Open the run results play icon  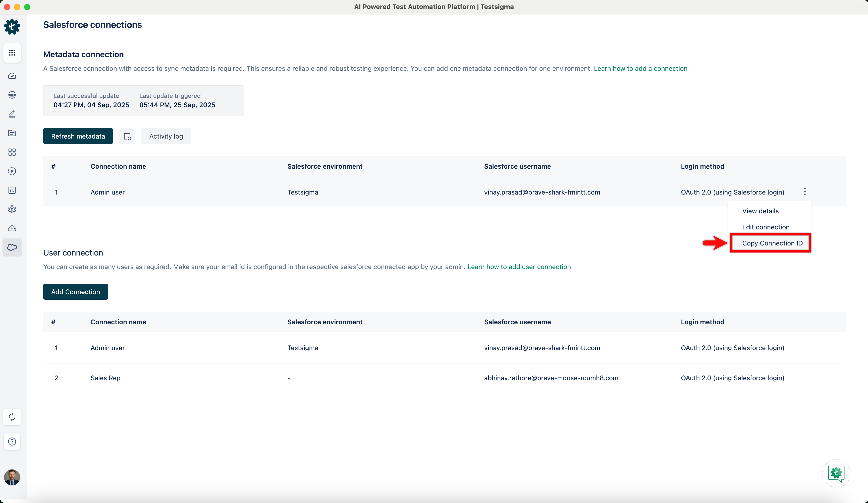[x=12, y=171]
